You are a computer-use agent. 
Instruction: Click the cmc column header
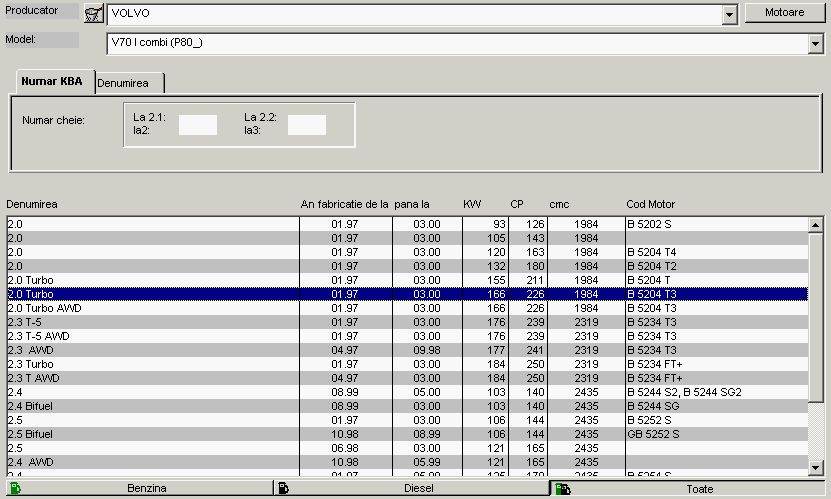[559, 204]
